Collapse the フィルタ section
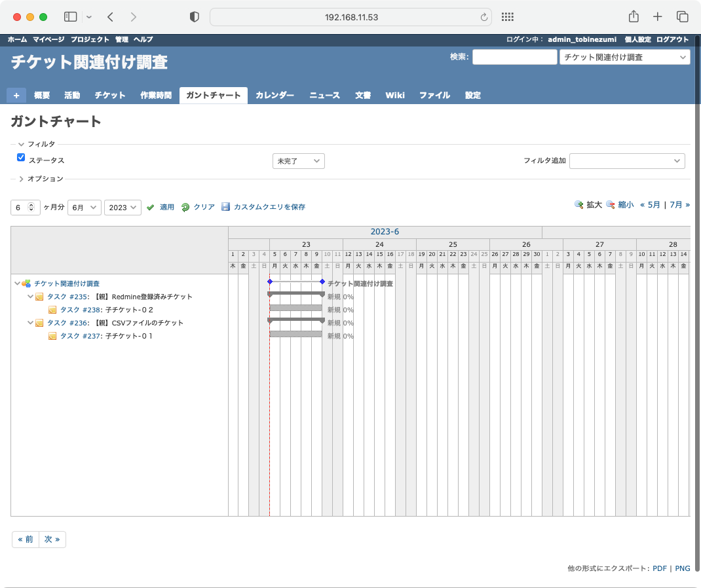Viewport: 701px width, 588px height. pyautogui.click(x=20, y=144)
